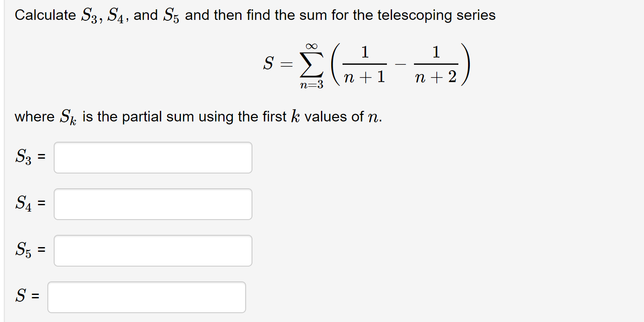Screen dimensions: 644x322
Task: Select the S5 answer text box
Action: tap(153, 250)
